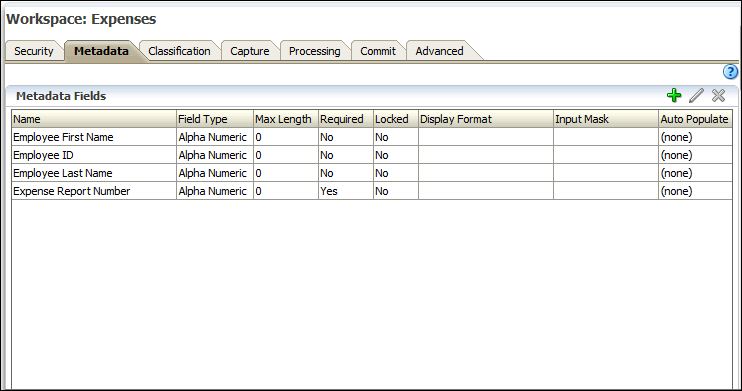
Task: Click the Display Format column header
Action: tap(486, 119)
